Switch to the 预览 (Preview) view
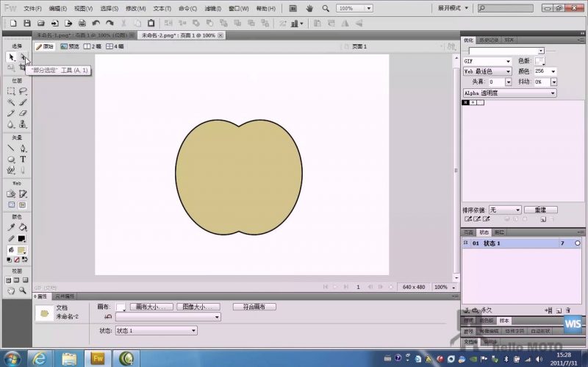 point(70,46)
